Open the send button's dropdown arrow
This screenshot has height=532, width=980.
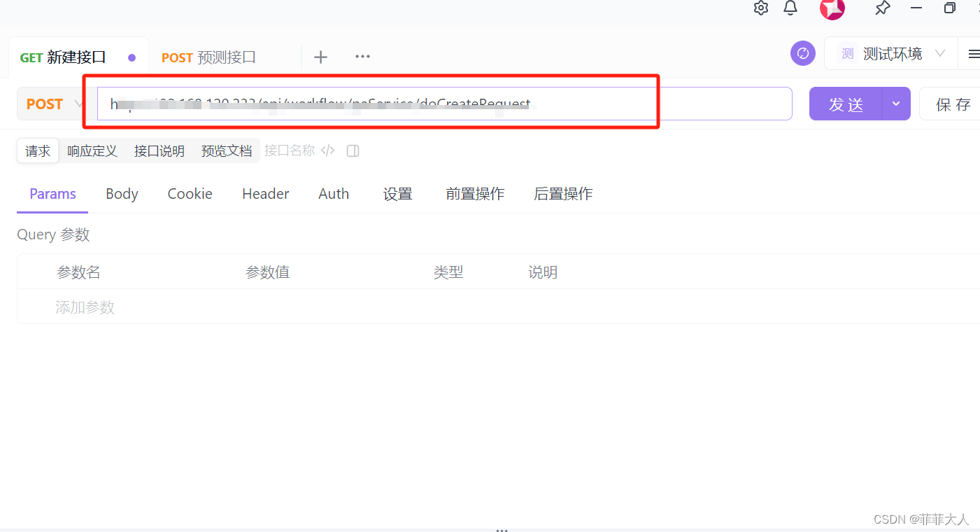click(895, 103)
